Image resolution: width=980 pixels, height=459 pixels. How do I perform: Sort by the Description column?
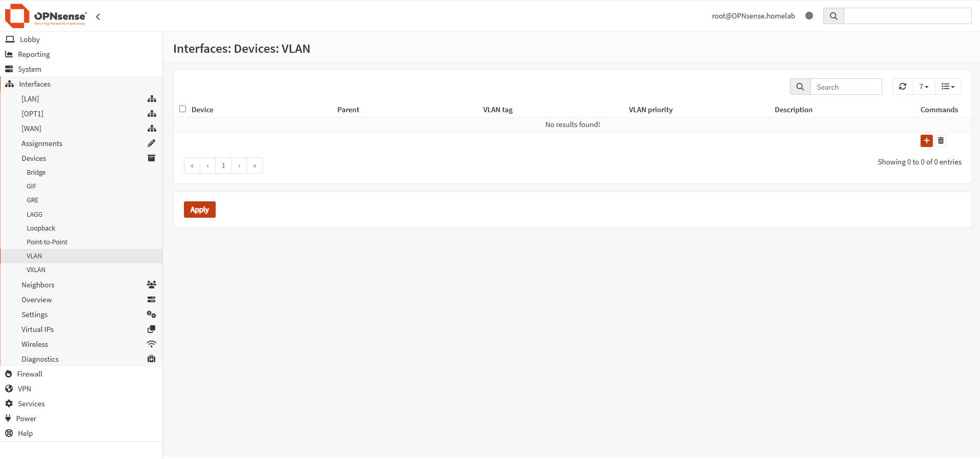(x=794, y=110)
